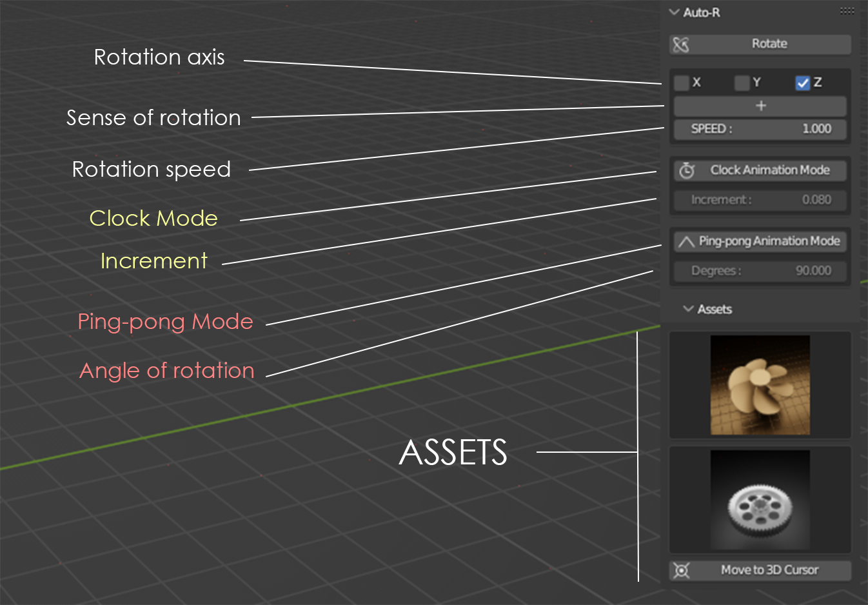Click the ping-pong peak icon
The height and width of the screenshot is (605, 868).
(686, 242)
